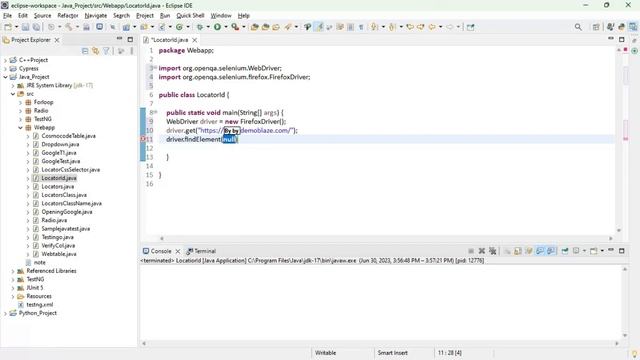Click Remove All Terminated Launches in Console
This screenshot has width=640, height=360.
pos(493,251)
